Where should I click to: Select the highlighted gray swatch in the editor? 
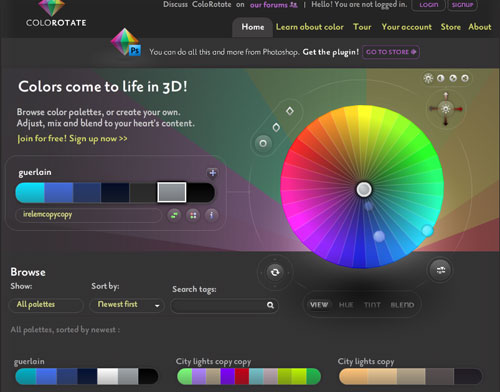pos(172,192)
